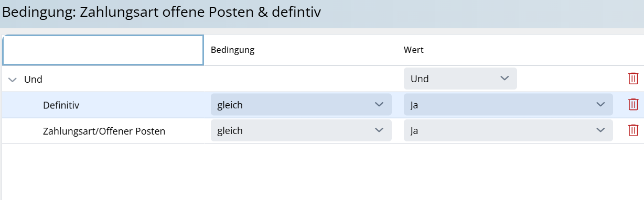This screenshot has width=644, height=200.
Task: Open the gleich dropdown for Zahlungsart/Offener Posten
Action: 301,130
